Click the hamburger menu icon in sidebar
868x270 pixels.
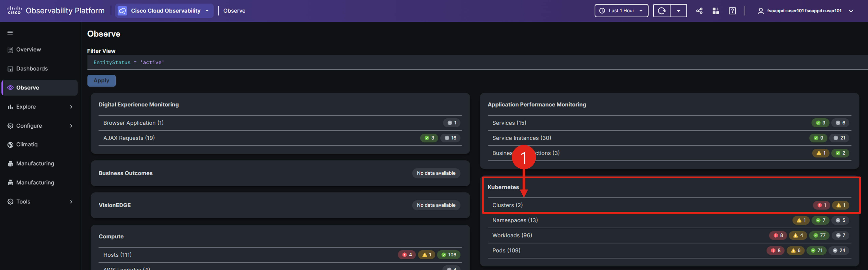[x=10, y=33]
